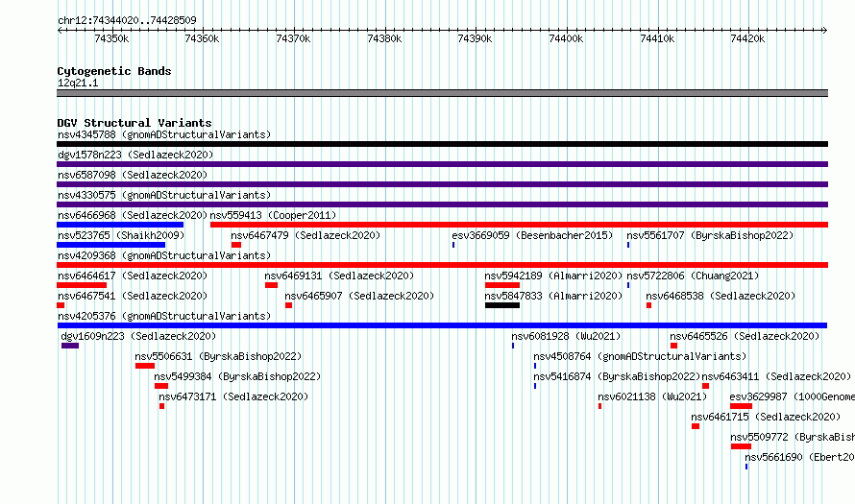Select the long blue nsv4205376 bar
855x504 pixels.
[442, 325]
